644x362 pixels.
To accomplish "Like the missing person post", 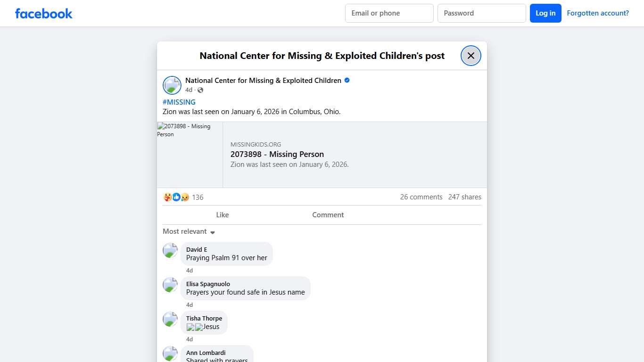I will (222, 215).
